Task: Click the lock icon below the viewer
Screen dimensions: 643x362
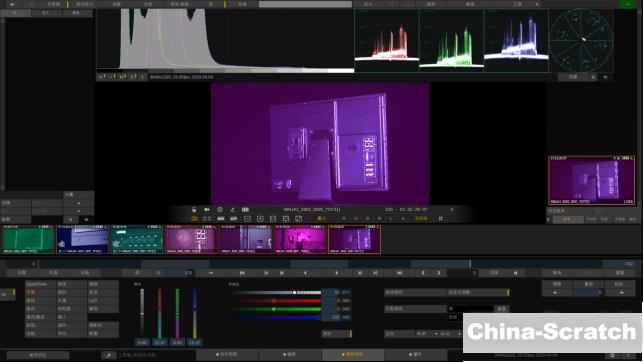Action: 194,209
